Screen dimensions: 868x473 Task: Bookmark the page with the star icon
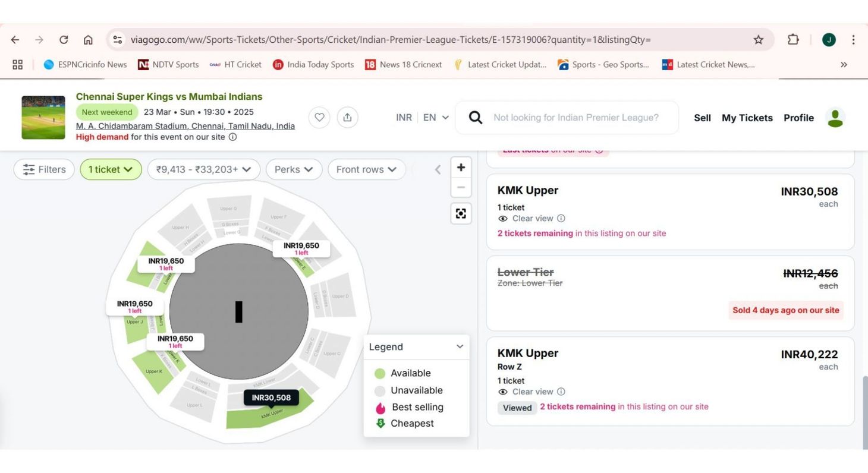[x=759, y=39]
